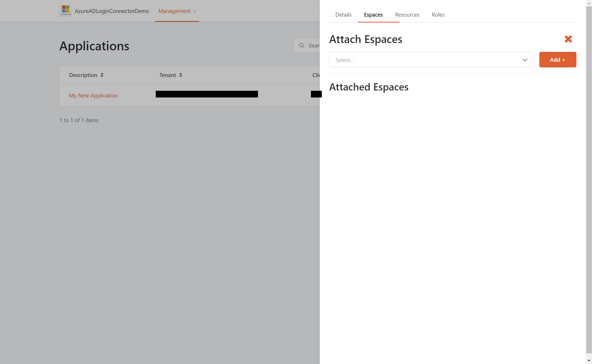Screen dimensions: 592x364
Task: Open the Roles tab
Action: [438, 15]
